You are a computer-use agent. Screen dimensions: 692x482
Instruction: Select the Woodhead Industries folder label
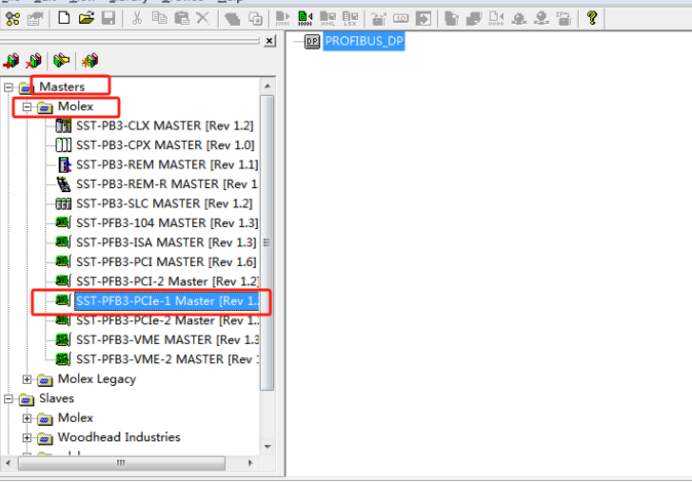click(119, 437)
